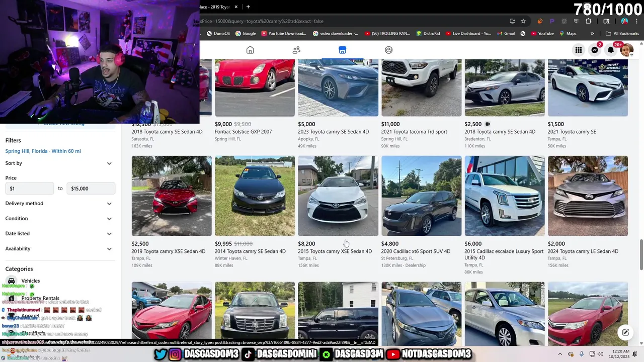This screenshot has width=644, height=362.
Task: Click the $9,995 price of the 2014 camry
Action: tap(223, 244)
